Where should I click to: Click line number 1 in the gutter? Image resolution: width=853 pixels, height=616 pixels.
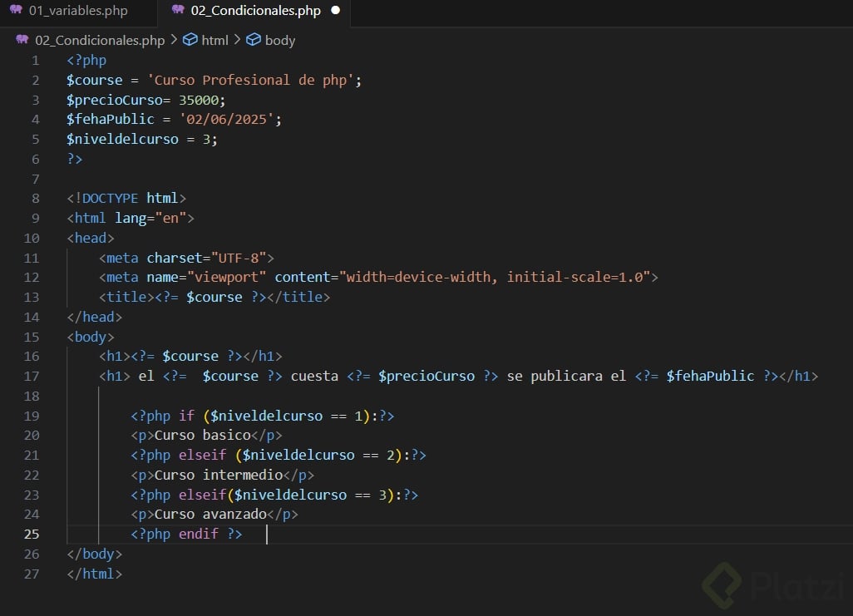[36, 61]
